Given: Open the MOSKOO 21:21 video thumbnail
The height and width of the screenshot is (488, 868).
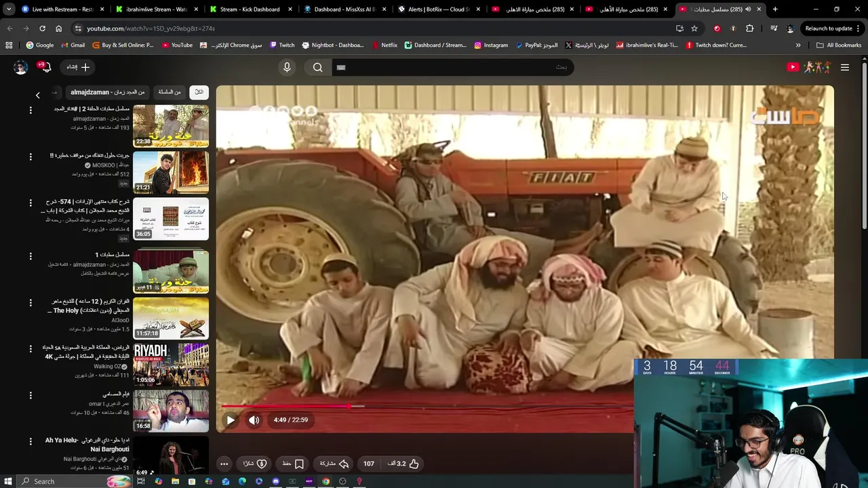Looking at the screenshot, I should click(x=171, y=172).
